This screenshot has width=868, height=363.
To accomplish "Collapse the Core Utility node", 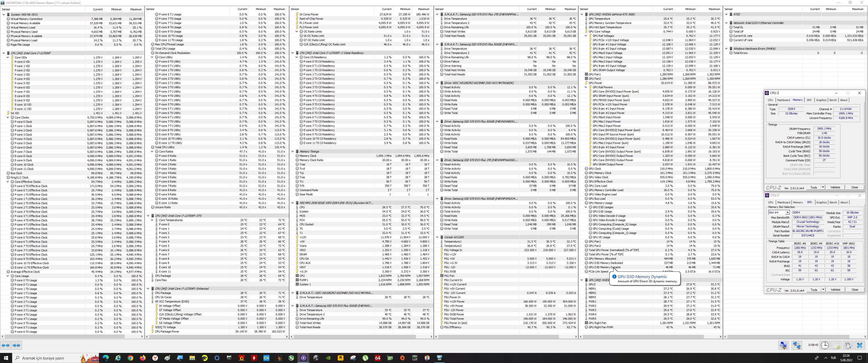I will tap(152, 57).
